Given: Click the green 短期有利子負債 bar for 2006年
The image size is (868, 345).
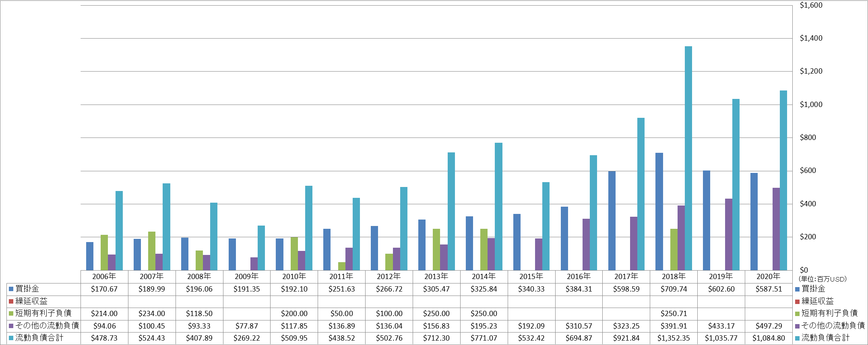Looking at the screenshot, I should coord(104,253).
